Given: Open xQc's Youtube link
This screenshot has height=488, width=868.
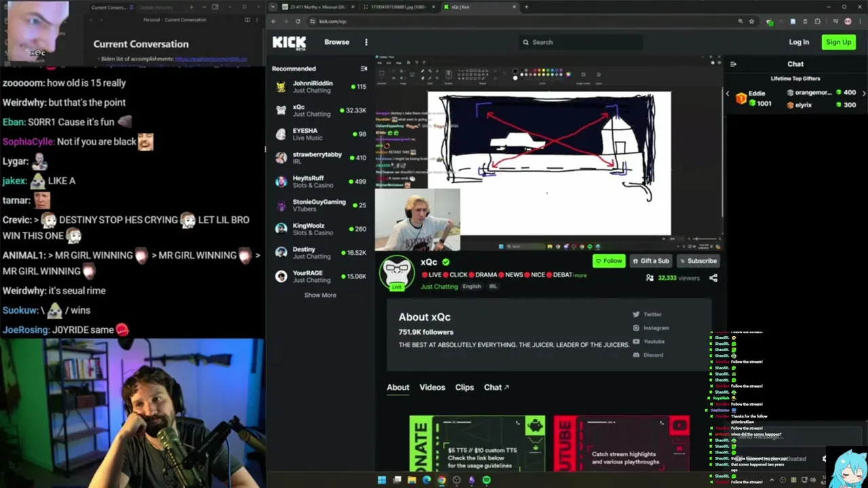Looking at the screenshot, I should (648, 342).
